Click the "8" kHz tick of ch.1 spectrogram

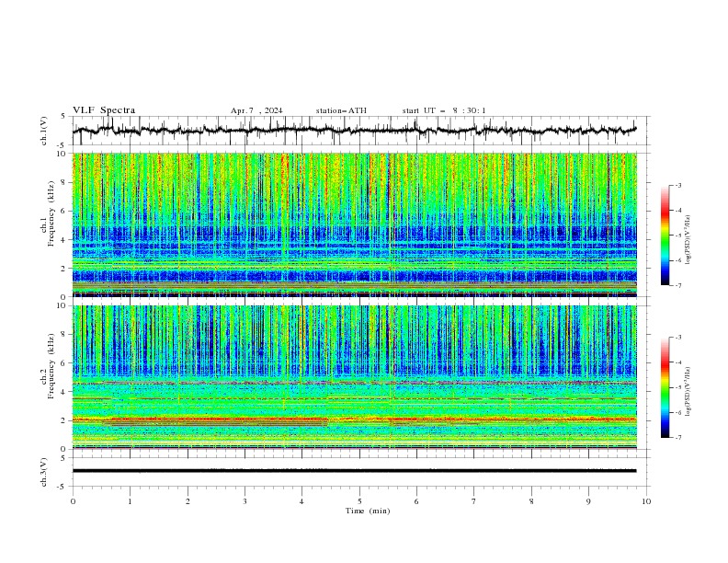coord(65,182)
